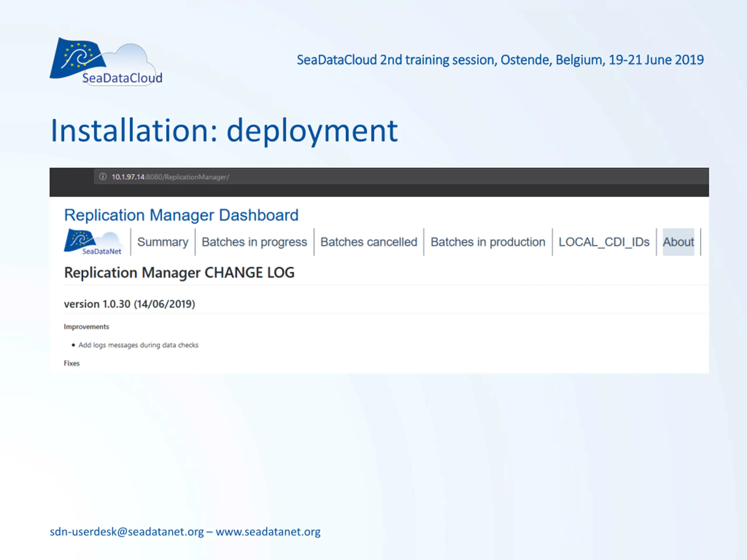Open the Summary tab
The width and height of the screenshot is (747, 560).
coord(163,242)
